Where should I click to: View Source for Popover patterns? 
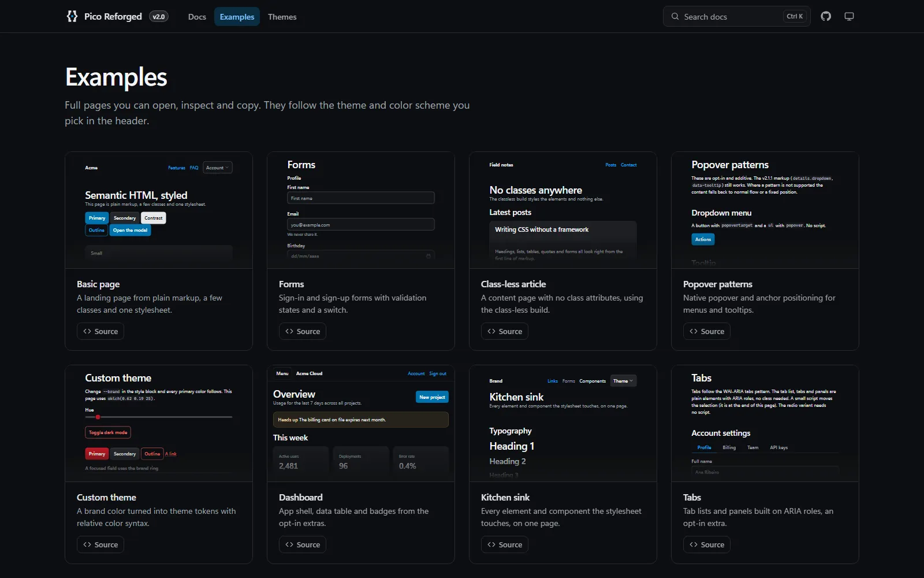[707, 331]
